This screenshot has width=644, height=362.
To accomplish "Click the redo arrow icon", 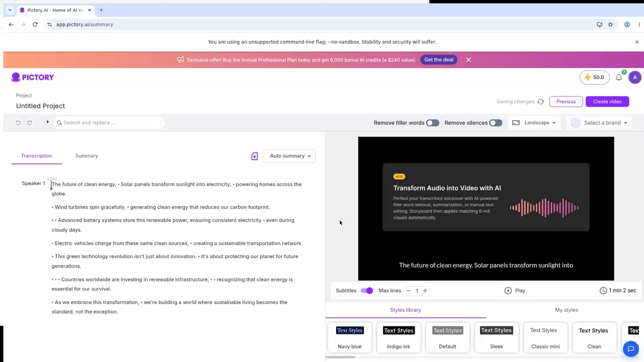I will tap(30, 123).
